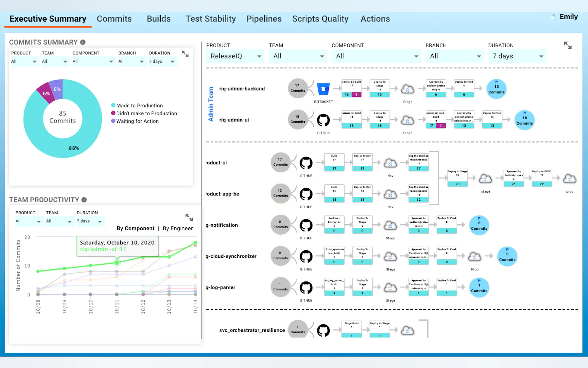
Task: Click GitHub icon for riq-admin-ui
Action: click(x=323, y=120)
